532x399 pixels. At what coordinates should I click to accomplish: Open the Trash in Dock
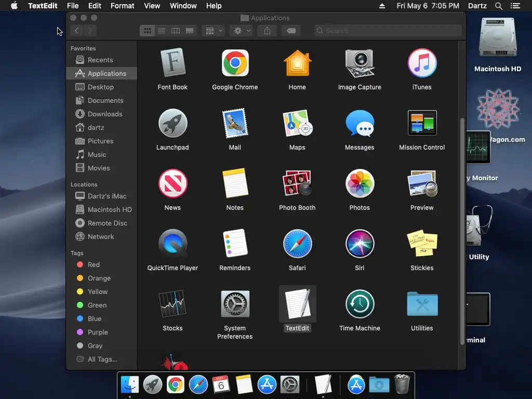[402, 384]
